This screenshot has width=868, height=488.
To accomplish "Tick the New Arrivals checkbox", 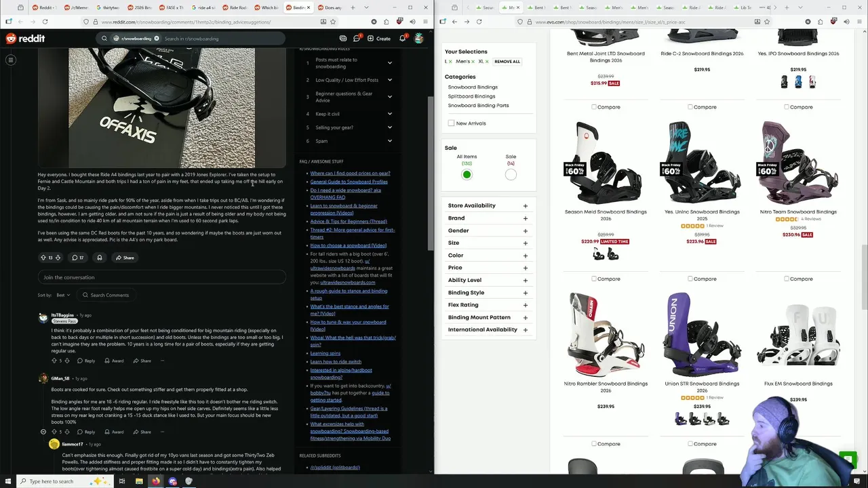I will click(x=451, y=123).
